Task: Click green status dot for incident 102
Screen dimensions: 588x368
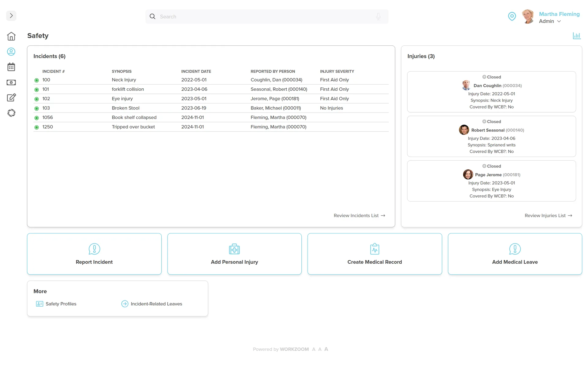Action: tap(37, 99)
